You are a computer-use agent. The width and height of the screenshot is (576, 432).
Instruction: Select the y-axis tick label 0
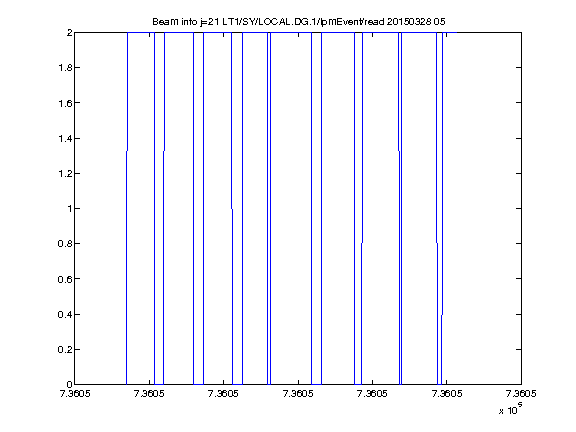pos(69,385)
